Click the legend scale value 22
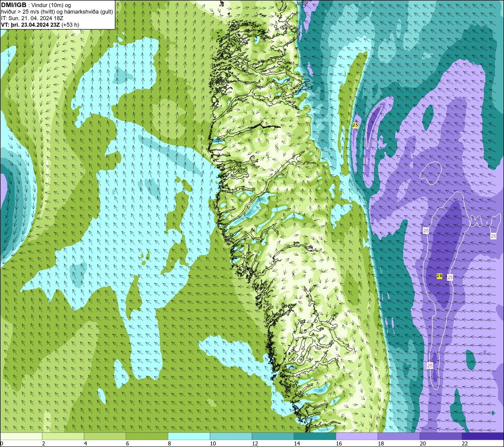This screenshot has width=504, height=447. (465, 443)
